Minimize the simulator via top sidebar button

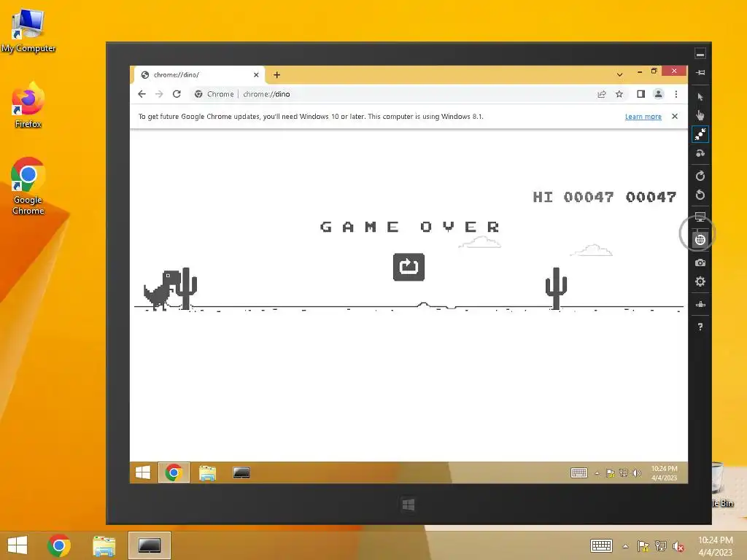coord(700,54)
